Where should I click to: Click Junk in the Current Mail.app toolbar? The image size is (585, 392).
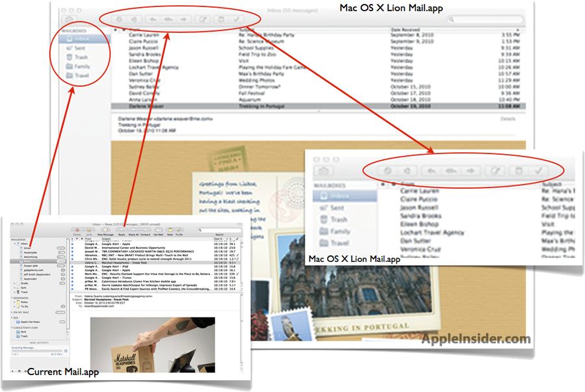[x=89, y=230]
